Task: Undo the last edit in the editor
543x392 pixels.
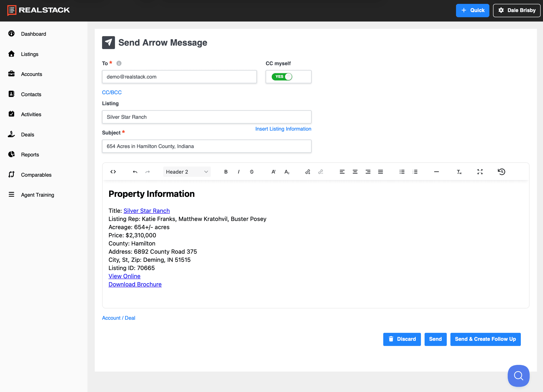Action: tap(135, 172)
